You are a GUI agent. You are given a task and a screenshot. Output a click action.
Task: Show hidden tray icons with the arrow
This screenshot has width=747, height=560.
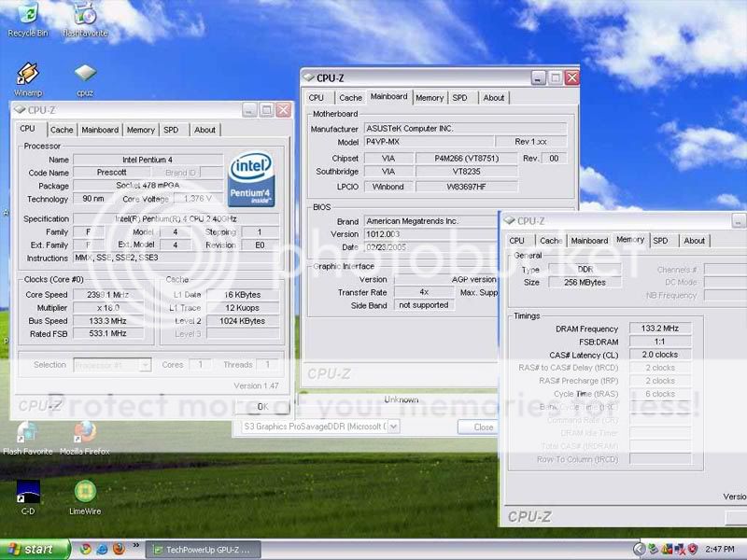click(639, 550)
